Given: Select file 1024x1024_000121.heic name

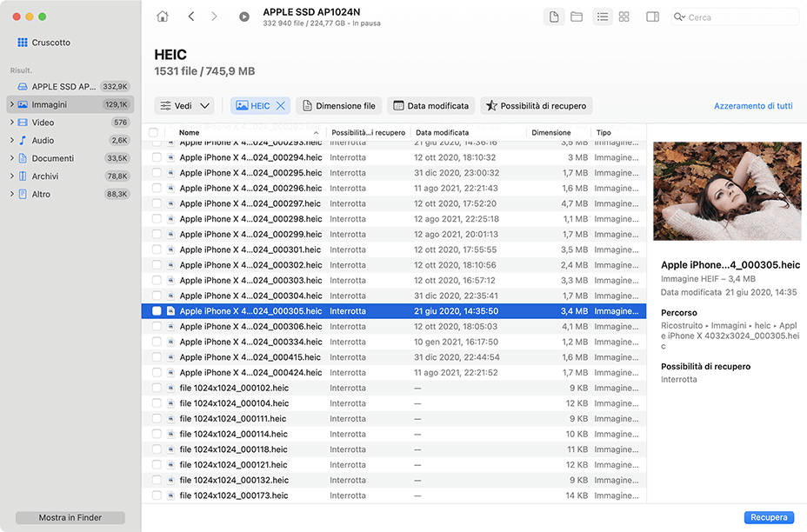Looking at the screenshot, I should coord(233,464).
